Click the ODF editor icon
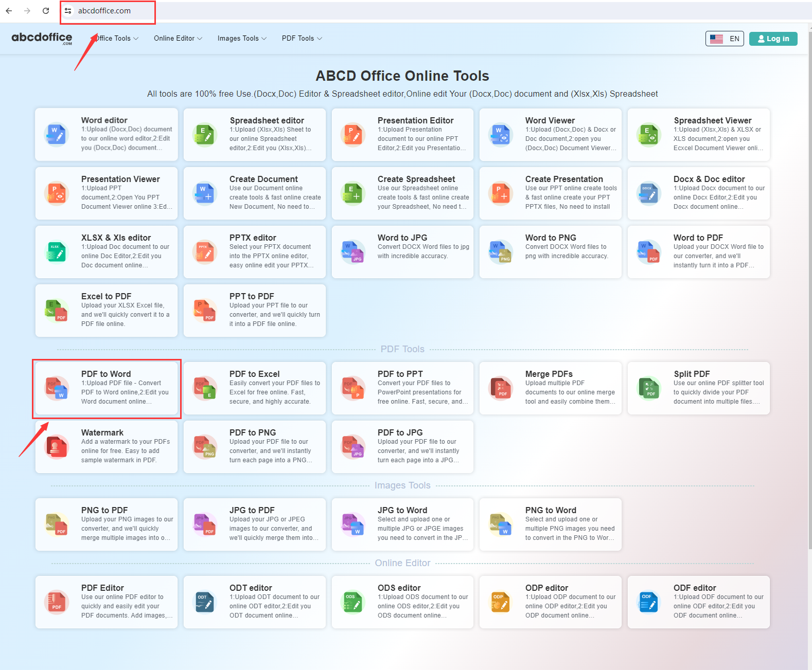 point(649,602)
